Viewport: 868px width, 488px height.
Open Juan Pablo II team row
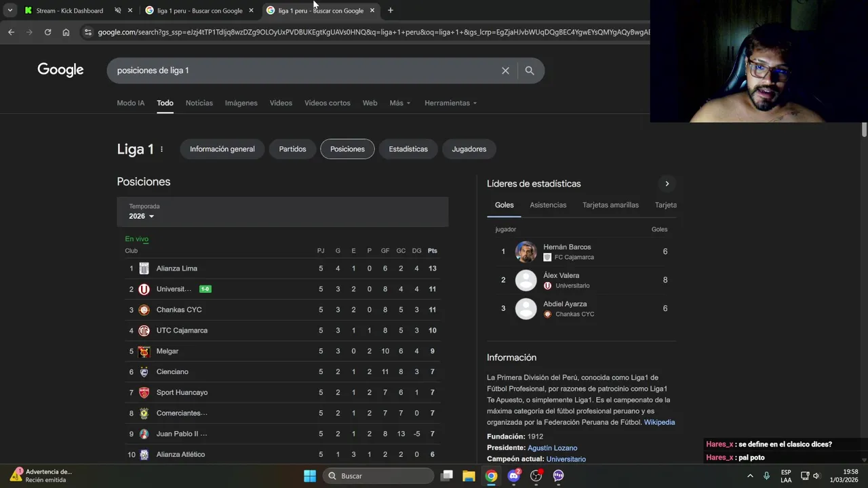tap(282, 434)
